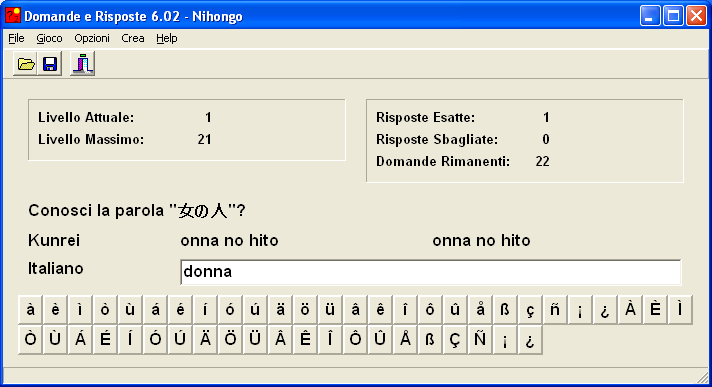Insert uppercase Î circumflex character button
Screen dimensions: 712x387
pos(330,340)
